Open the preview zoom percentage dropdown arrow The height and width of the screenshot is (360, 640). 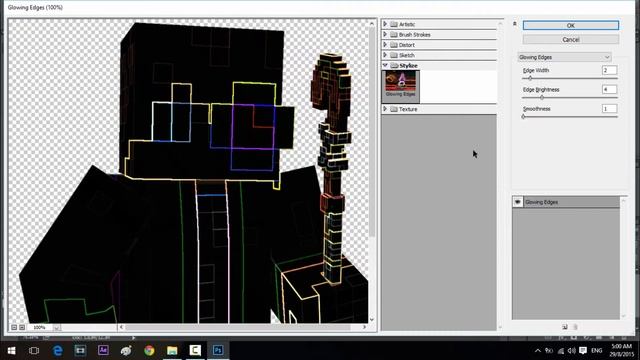(x=57, y=327)
